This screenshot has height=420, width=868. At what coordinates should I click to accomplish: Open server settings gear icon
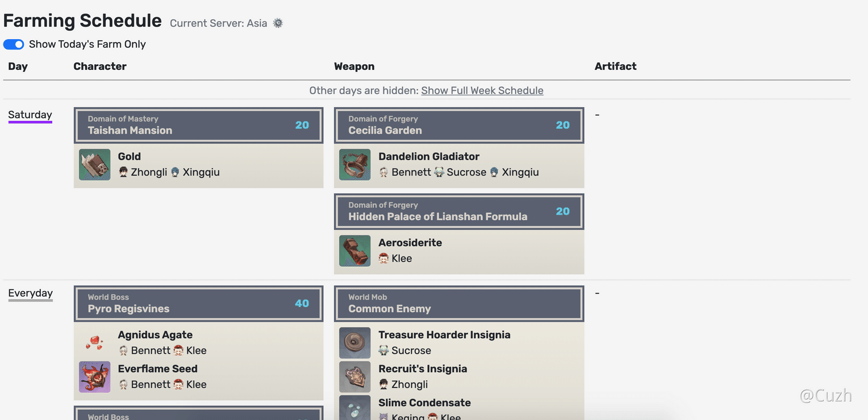pyautogui.click(x=278, y=23)
